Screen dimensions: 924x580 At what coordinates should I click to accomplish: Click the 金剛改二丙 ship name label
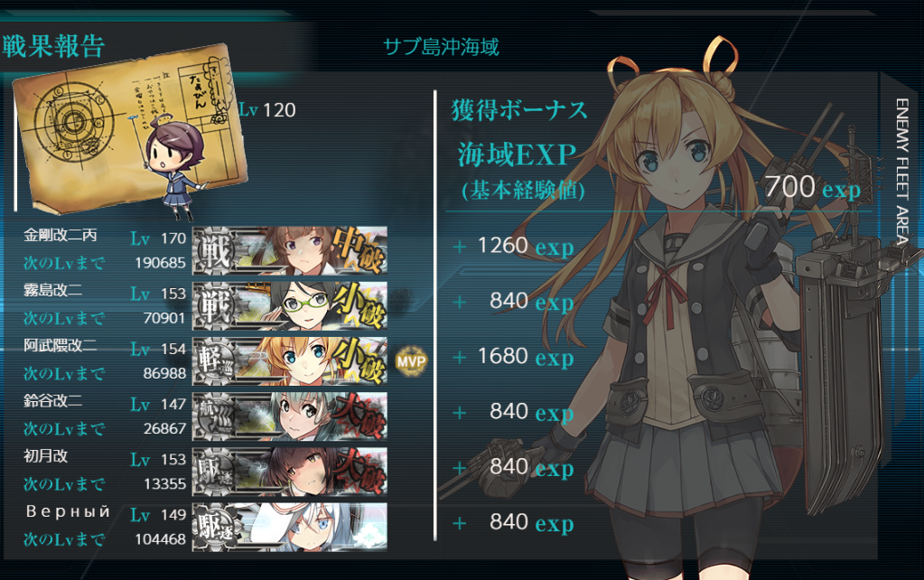[61, 235]
